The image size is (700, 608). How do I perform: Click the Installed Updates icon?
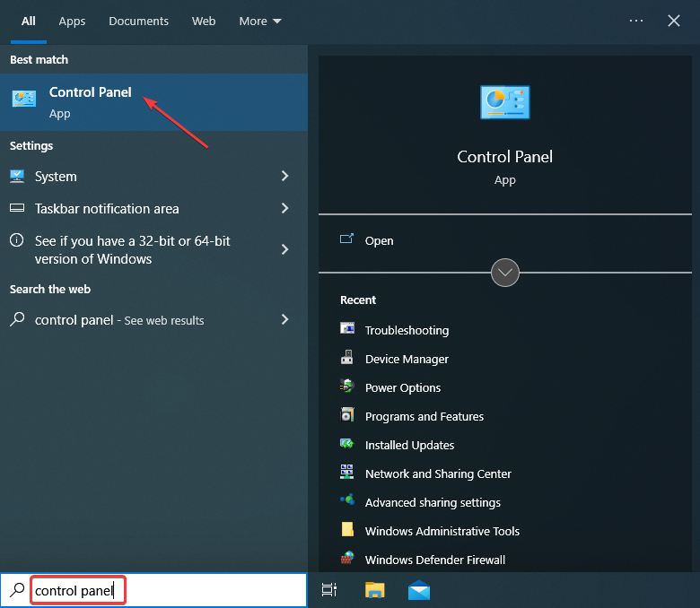tap(347, 443)
